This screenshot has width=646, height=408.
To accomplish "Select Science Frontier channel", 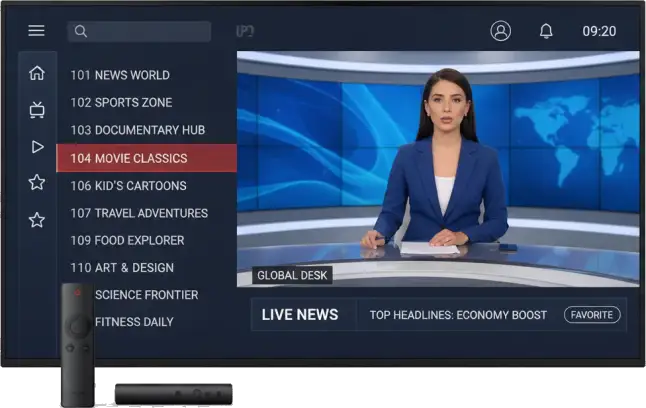I will 147,295.
